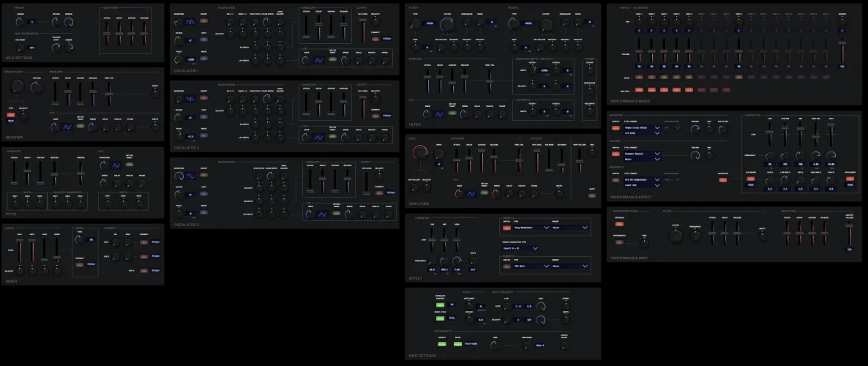The width and height of the screenshot is (868, 366).
Task: Click the Arpeggio switch in Performance Misc
Action: pyautogui.click(x=619, y=223)
